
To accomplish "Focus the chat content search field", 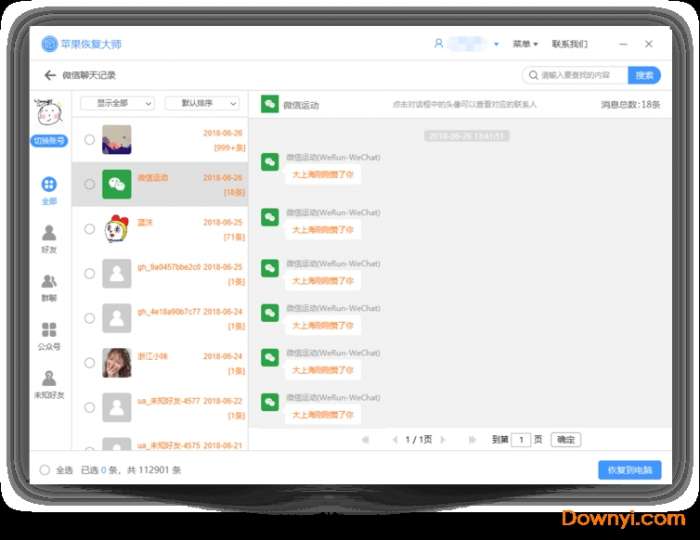I will tap(575, 75).
